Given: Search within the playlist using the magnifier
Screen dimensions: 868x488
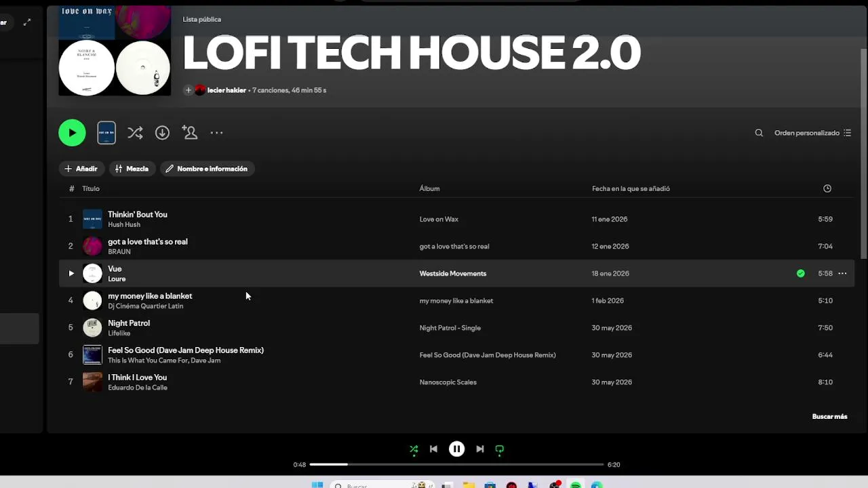Looking at the screenshot, I should tap(759, 133).
